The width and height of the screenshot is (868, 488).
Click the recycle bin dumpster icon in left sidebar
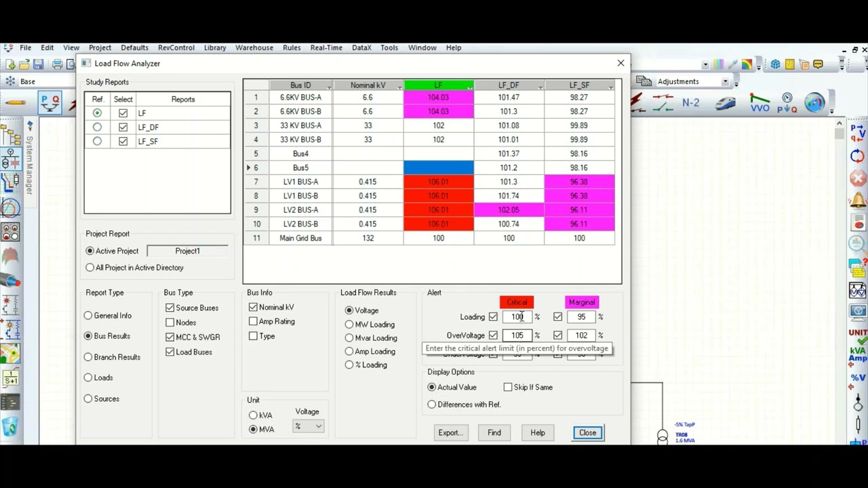(x=10, y=427)
